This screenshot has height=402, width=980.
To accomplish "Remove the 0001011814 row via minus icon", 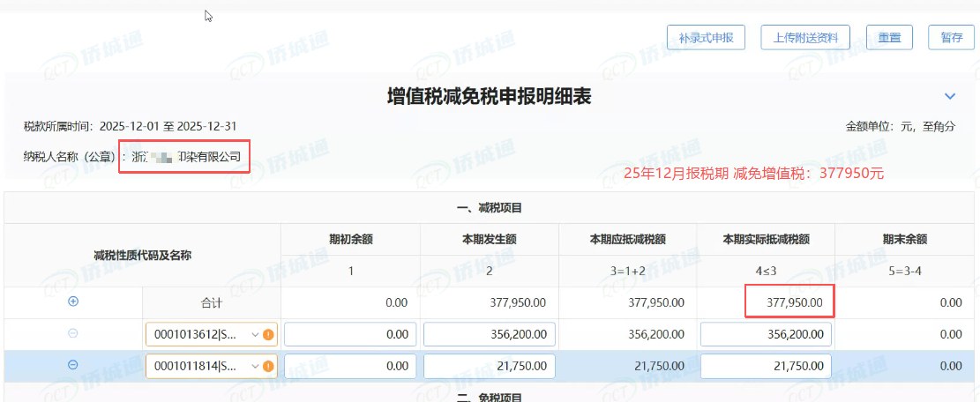I will click(73, 365).
